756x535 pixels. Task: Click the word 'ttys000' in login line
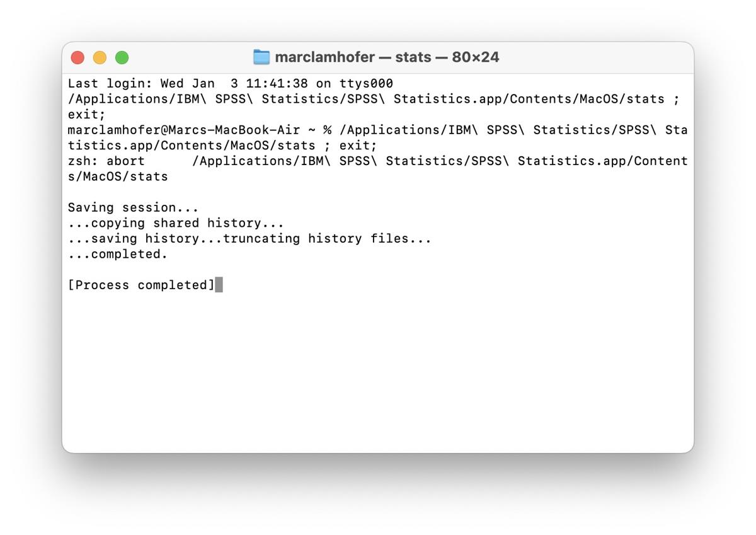[366, 83]
